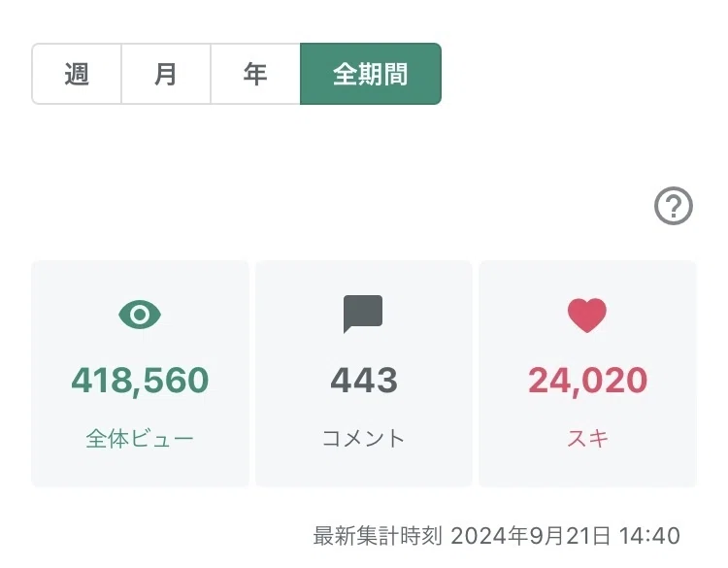Screen dimensions: 728x568
Task: Click the comment speech bubble icon
Action: point(363,314)
